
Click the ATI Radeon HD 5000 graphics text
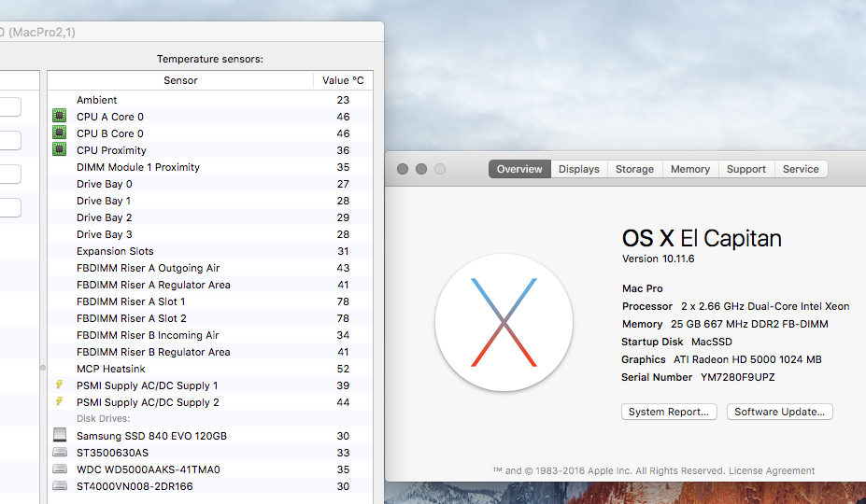coord(747,359)
